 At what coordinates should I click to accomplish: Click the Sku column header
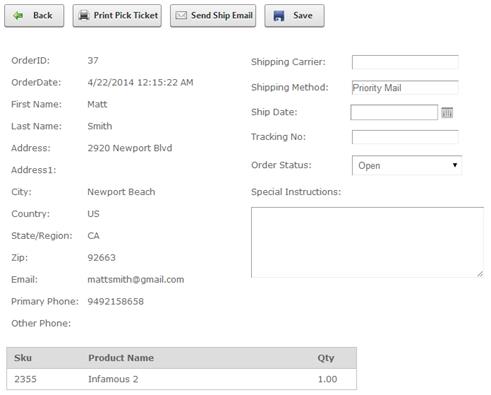(x=23, y=358)
